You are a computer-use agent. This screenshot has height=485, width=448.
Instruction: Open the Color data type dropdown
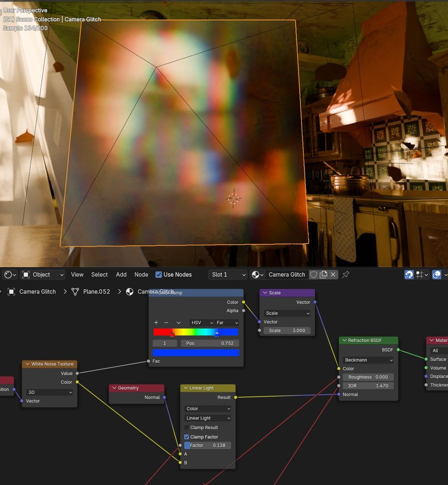click(x=208, y=408)
